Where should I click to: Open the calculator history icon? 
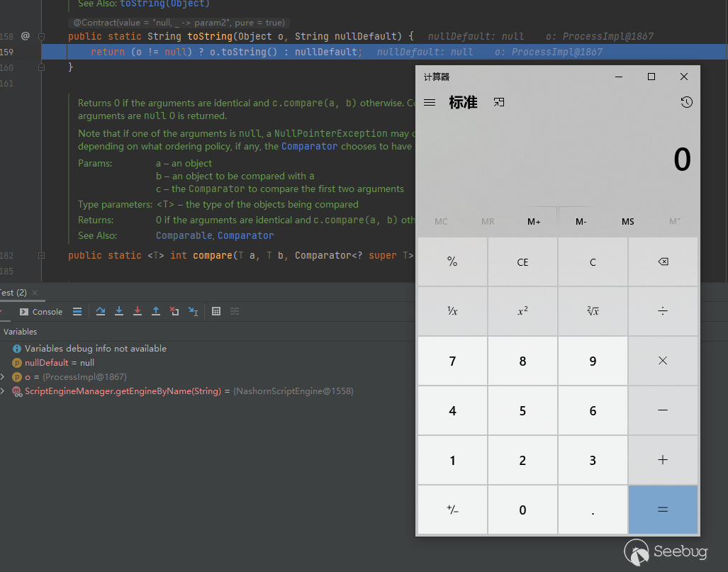[685, 103]
